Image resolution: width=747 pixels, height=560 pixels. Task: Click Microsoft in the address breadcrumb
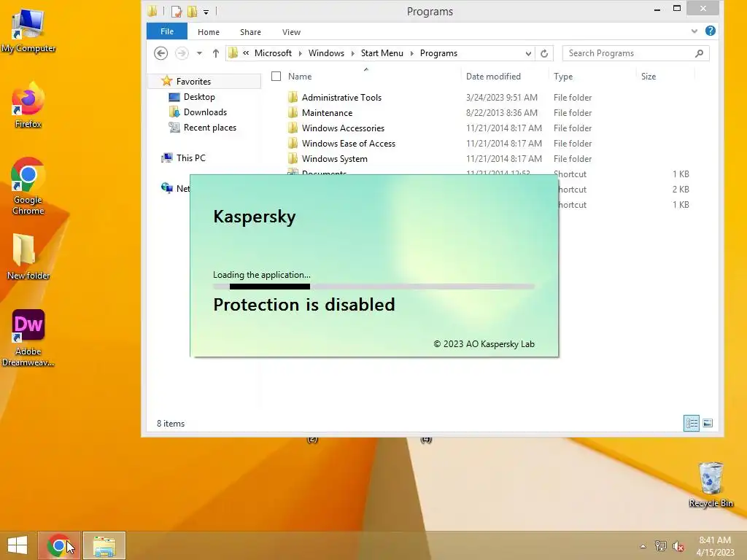coord(273,53)
